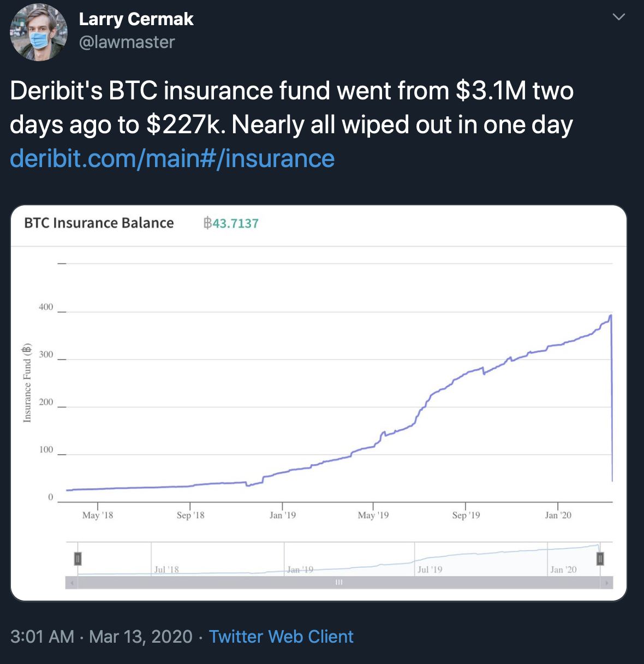Click the sharp drop at chart line end
644x664 pixels.
point(611,399)
